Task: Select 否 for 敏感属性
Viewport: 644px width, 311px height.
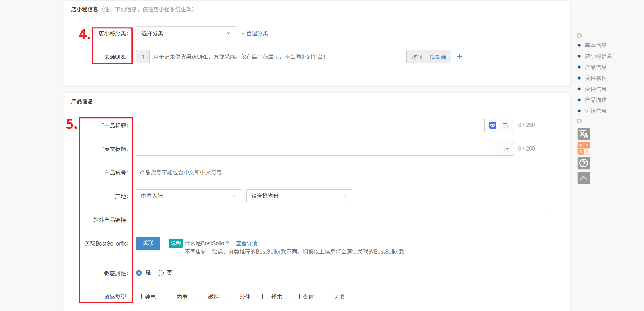Action: coord(160,273)
